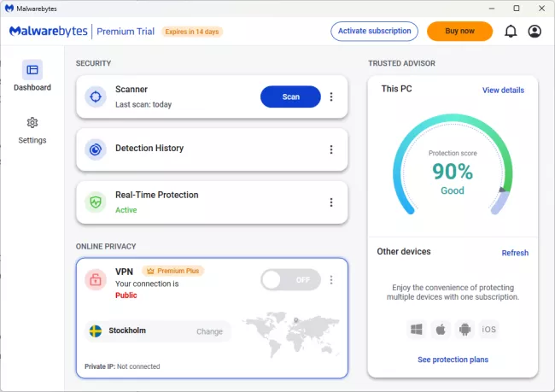Image resolution: width=555 pixels, height=392 pixels.
Task: Click the Scanner crosshair icon
Action: tap(96, 97)
